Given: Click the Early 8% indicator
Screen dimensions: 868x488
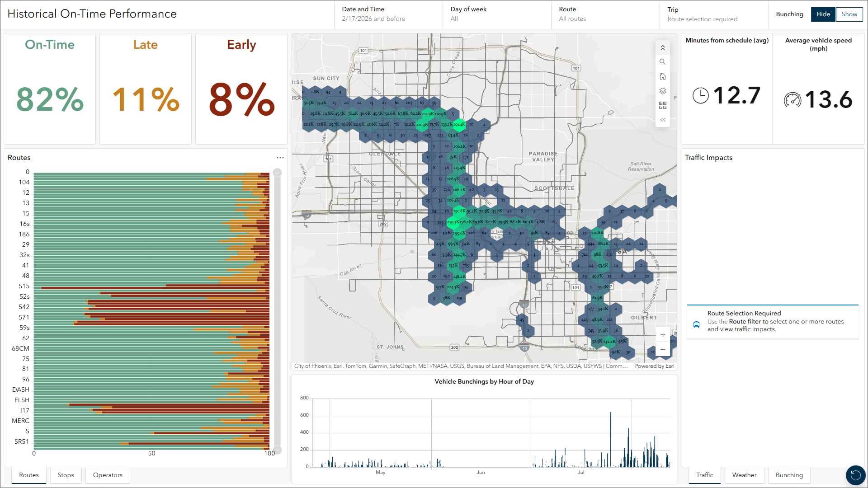Looking at the screenshot, I should click(241, 89).
